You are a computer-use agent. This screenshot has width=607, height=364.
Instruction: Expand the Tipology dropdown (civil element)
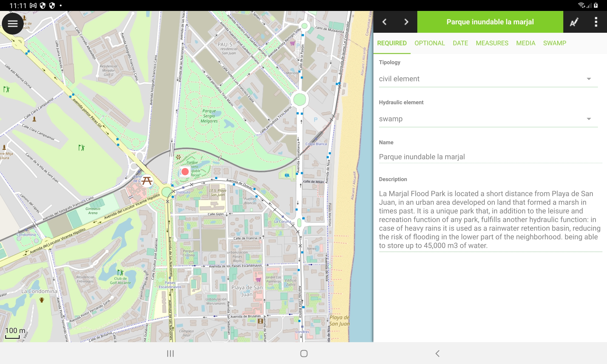pos(488,79)
